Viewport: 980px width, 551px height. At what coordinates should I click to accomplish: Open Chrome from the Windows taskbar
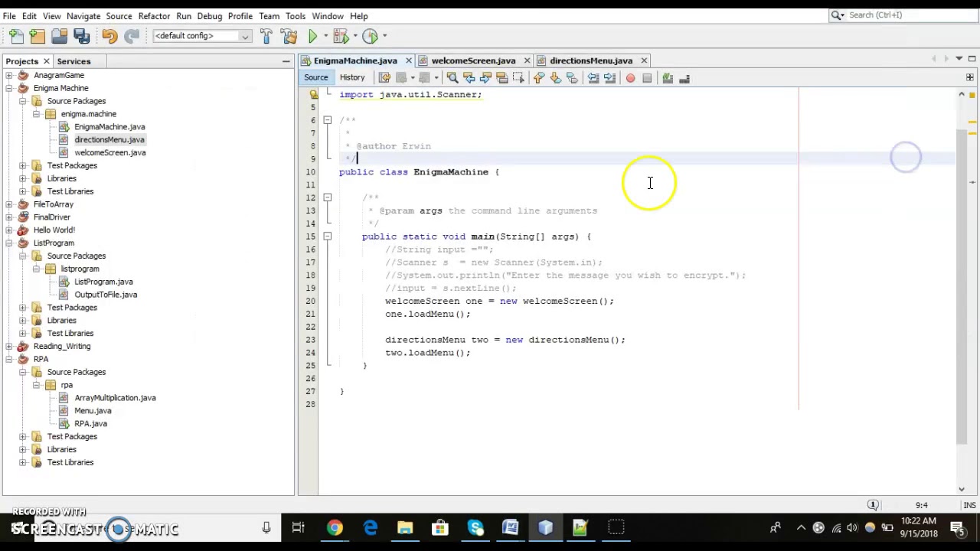click(x=335, y=528)
